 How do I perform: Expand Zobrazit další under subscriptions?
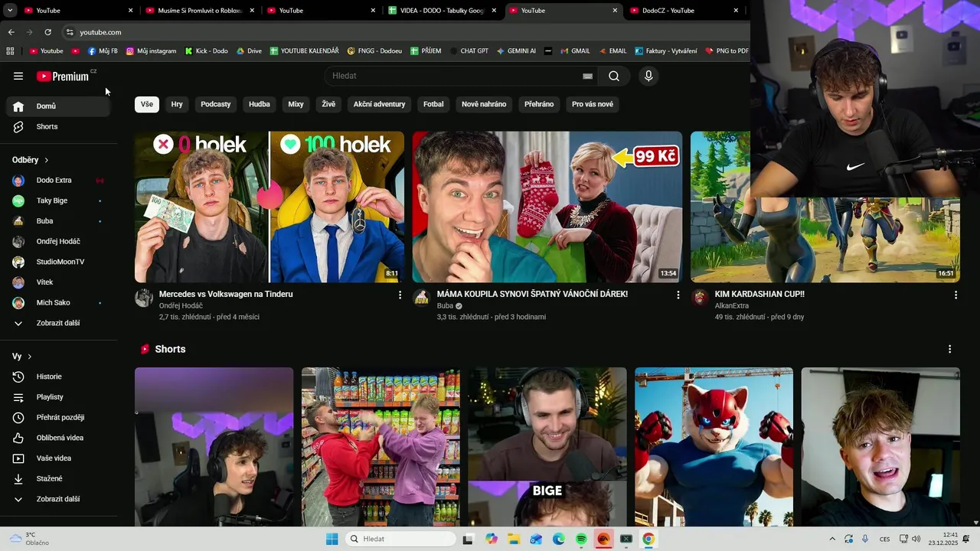click(x=58, y=323)
